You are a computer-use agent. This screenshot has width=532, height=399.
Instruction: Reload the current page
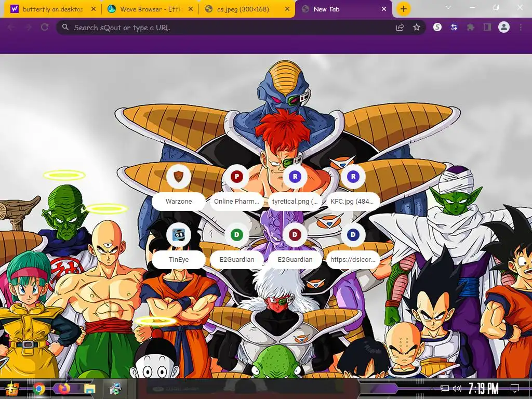45,28
